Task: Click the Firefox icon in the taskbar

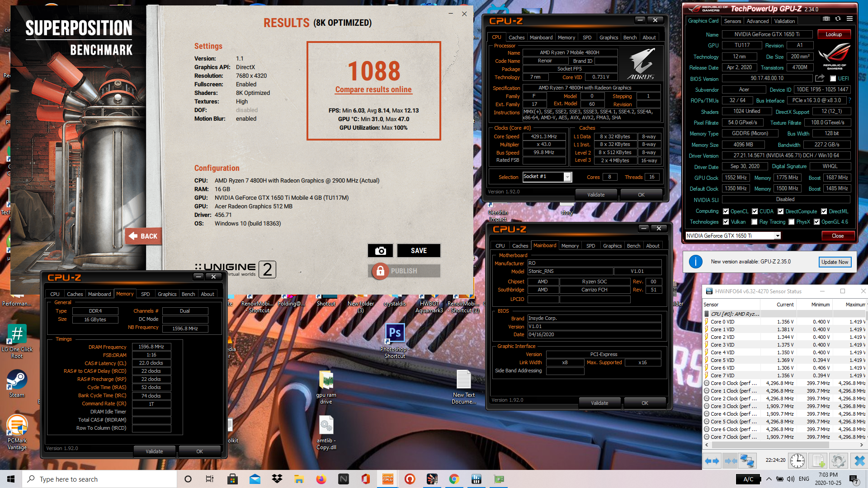Action: pos(321,479)
